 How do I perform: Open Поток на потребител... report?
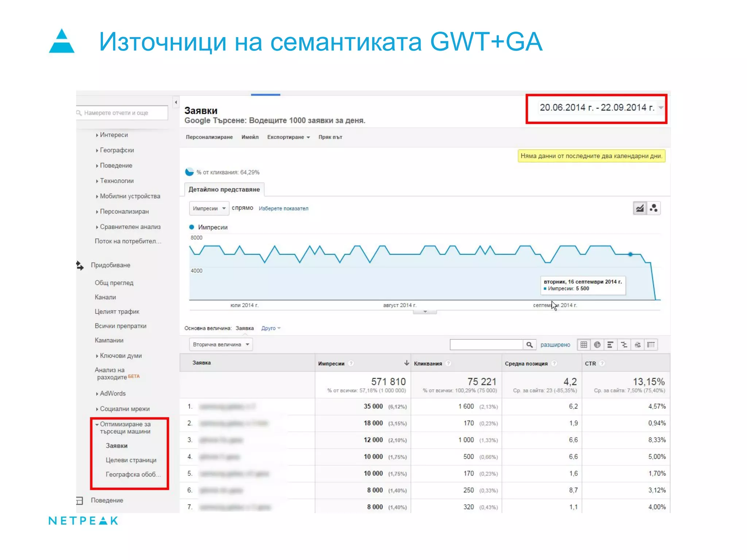click(x=128, y=241)
